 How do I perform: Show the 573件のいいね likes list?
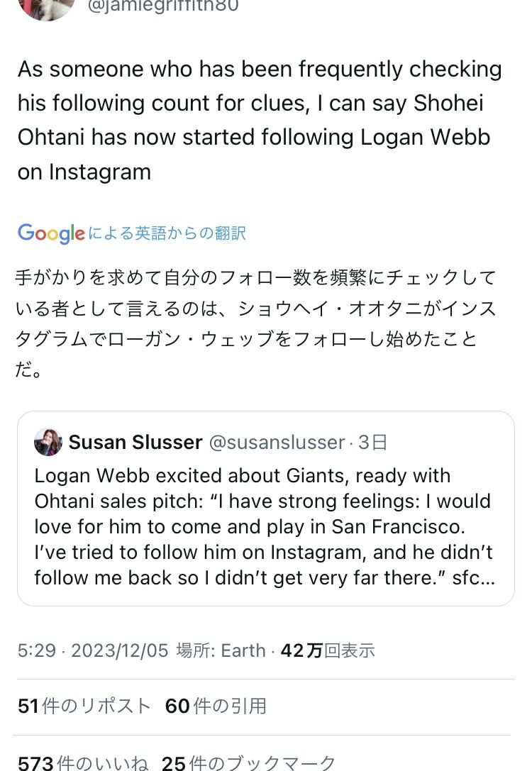(82, 762)
